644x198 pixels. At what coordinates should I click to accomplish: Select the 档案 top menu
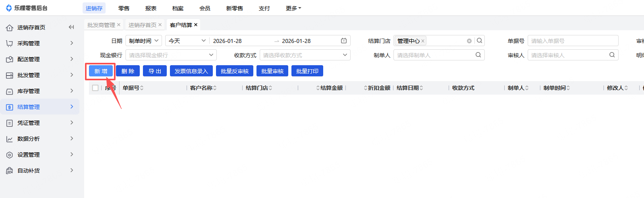point(178,8)
